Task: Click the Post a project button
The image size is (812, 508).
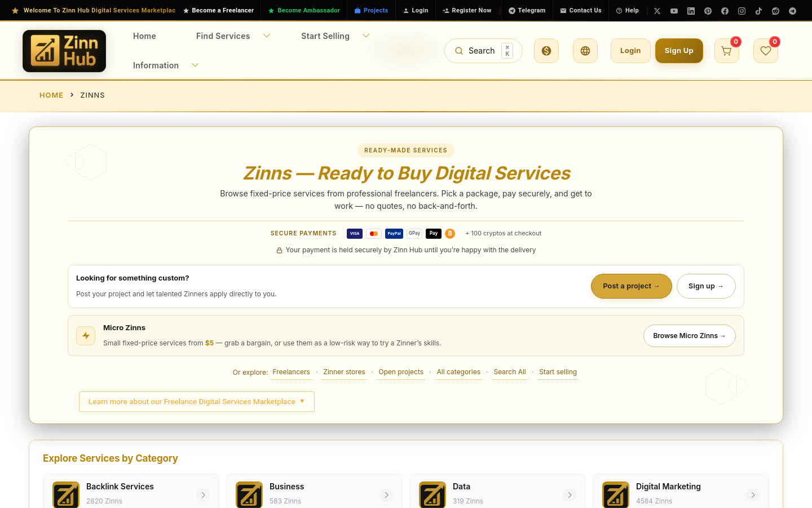Action: [632, 286]
